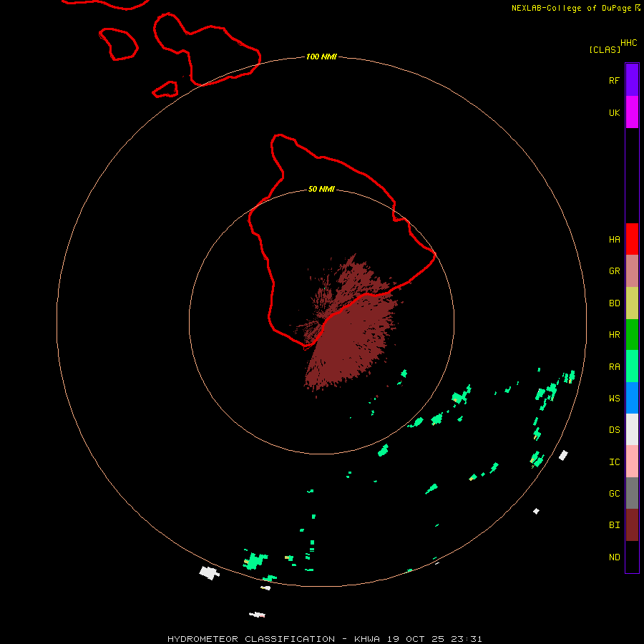Click the RF legend label

(615, 80)
